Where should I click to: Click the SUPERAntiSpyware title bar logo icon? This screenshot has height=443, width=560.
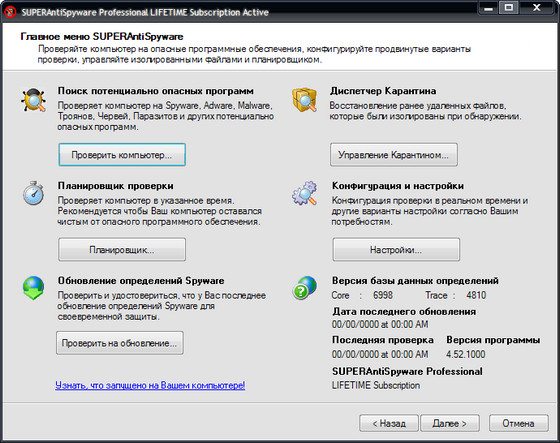tap(10, 12)
